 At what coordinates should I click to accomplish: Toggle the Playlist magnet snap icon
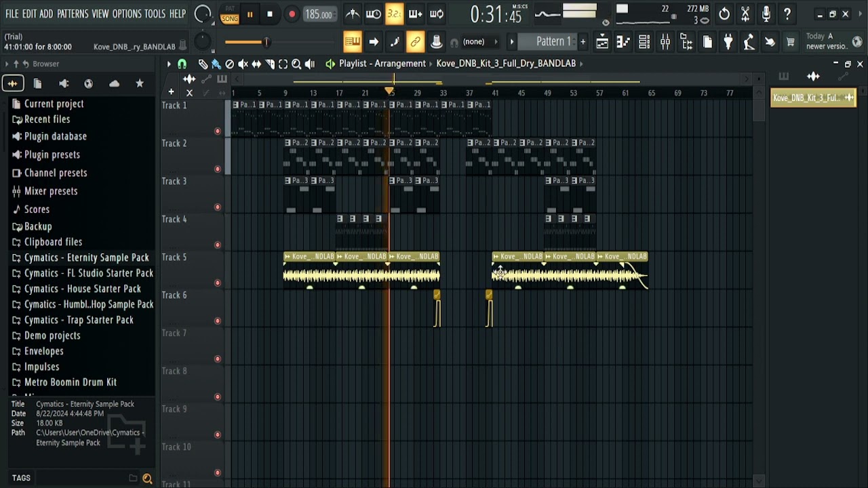pyautogui.click(x=182, y=64)
